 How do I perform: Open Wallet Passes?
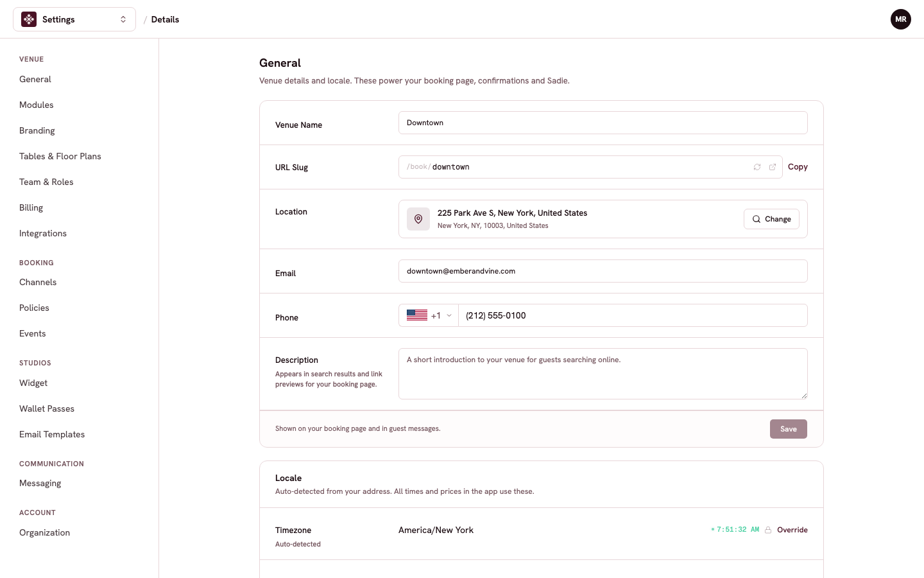47,408
